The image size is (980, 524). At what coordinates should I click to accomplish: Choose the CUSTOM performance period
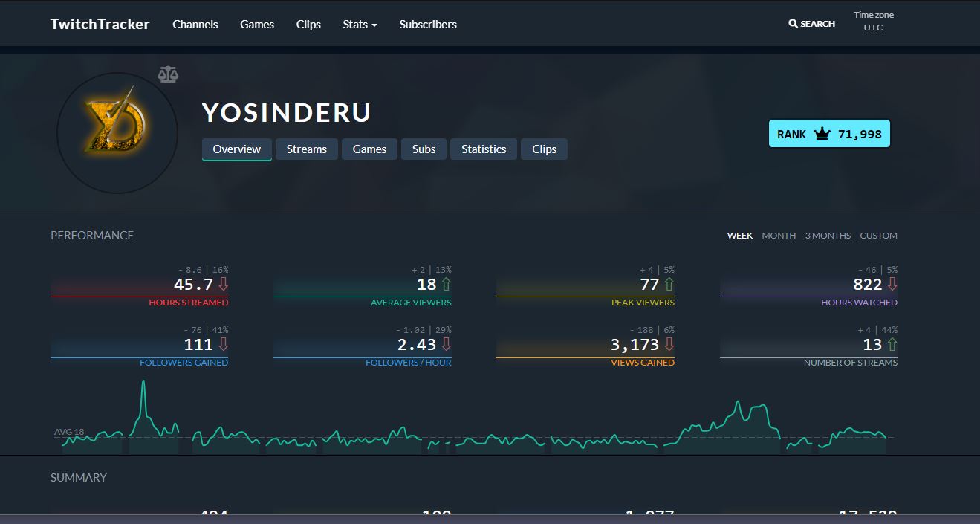879,236
